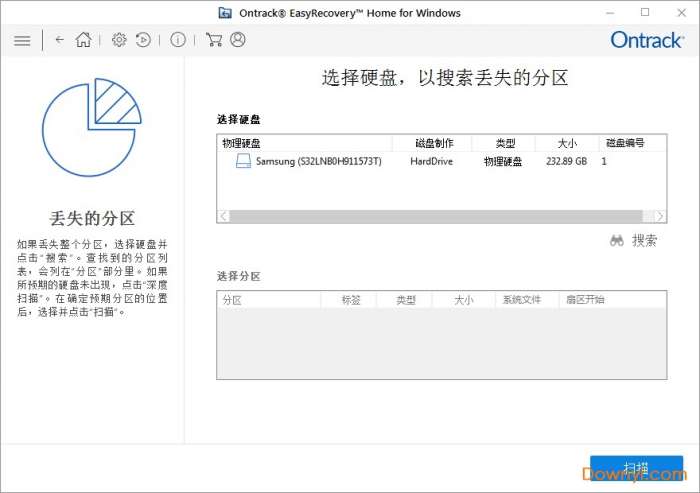The width and height of the screenshot is (700, 493).
Task: Click the 搜索 search button
Action: [x=634, y=240]
